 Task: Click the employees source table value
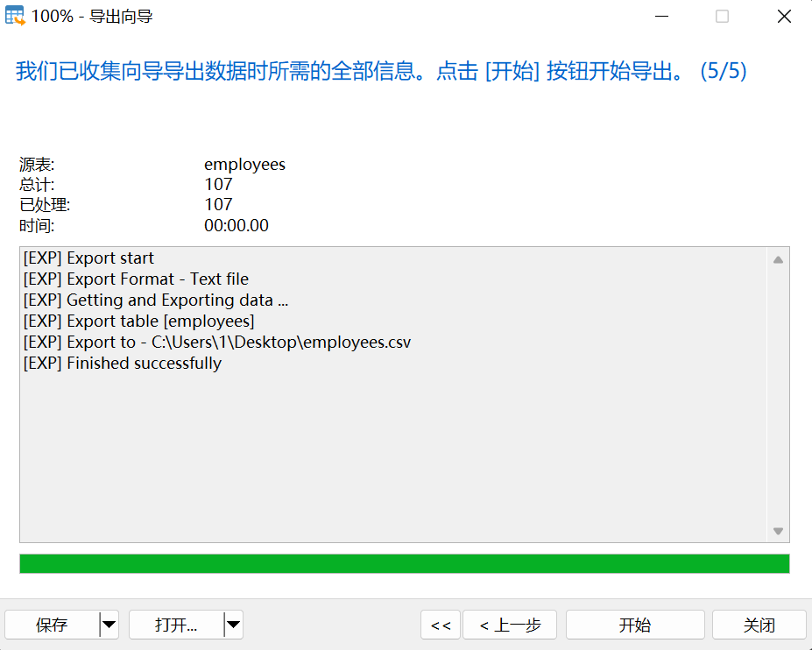tap(244, 164)
